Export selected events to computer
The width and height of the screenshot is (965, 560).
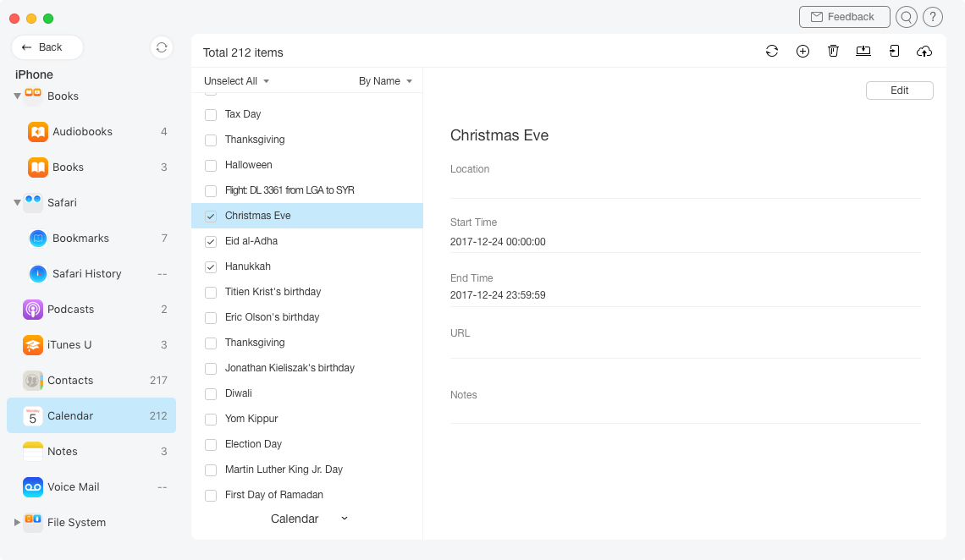point(863,51)
